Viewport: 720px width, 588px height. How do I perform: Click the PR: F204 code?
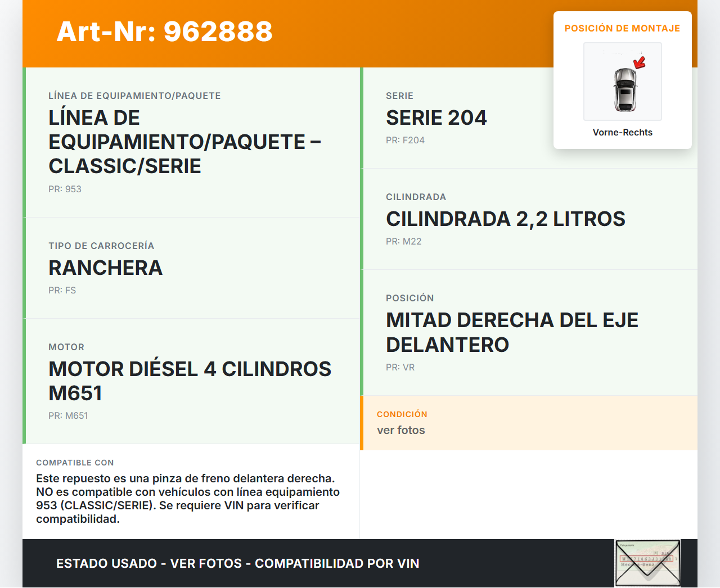click(405, 140)
